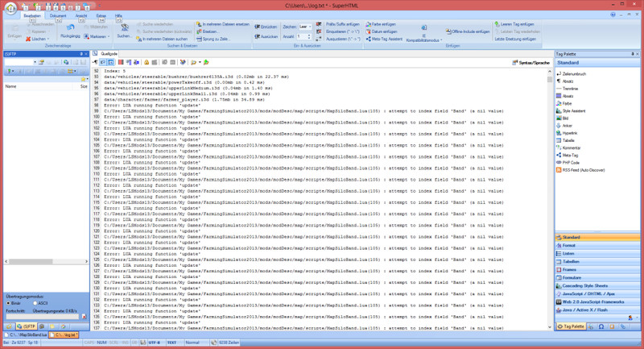
Task: Click the FTP transfer progress bar
Action: (43, 317)
